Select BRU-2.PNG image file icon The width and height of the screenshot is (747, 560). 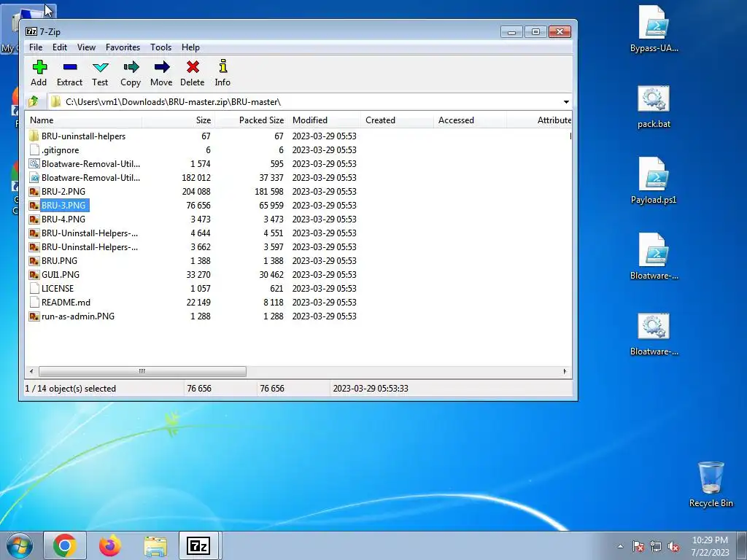(x=34, y=192)
